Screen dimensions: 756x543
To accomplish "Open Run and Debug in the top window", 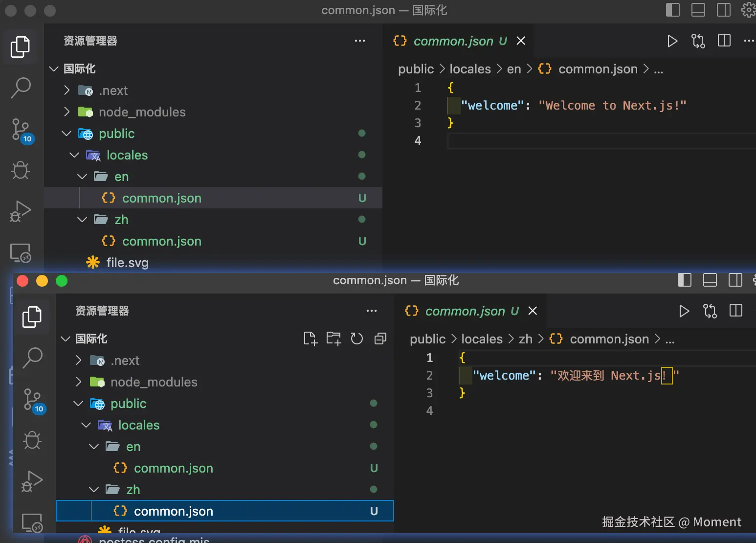I will (x=21, y=211).
